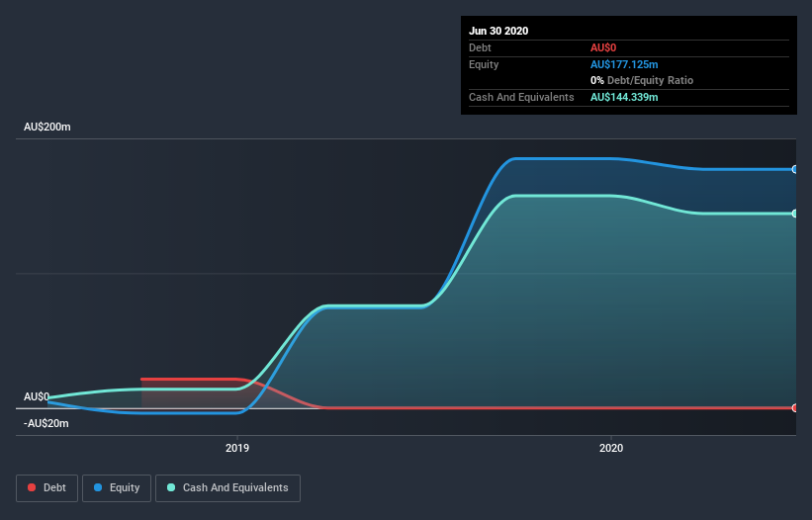Screen dimensions: 812x520
Task: Select the Equity endpoint marker on chart
Action: click(x=795, y=169)
